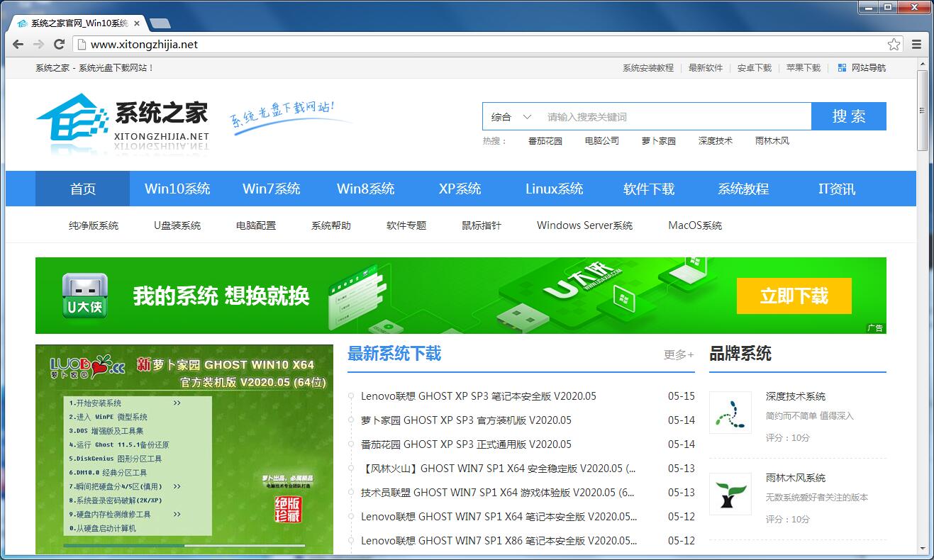
Task: Click the scrollbar down arrow
Action: 922,549
